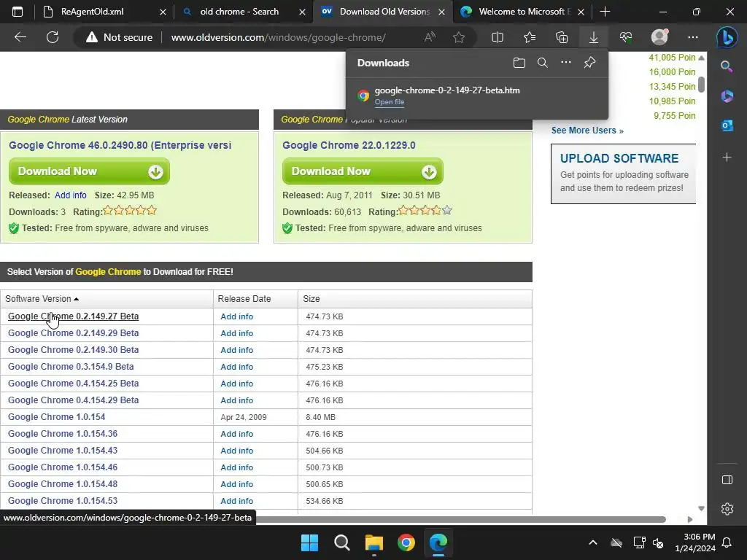Click See More Users link

tap(587, 131)
